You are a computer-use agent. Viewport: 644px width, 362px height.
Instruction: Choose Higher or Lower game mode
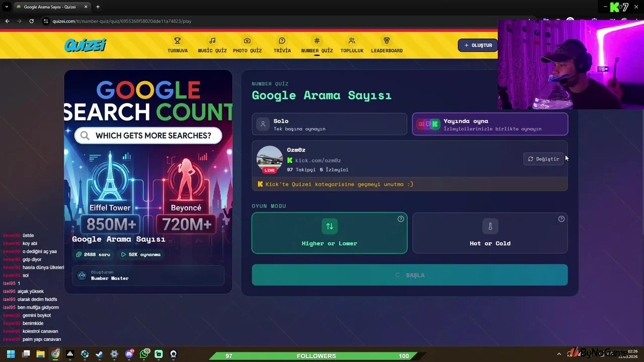pyautogui.click(x=330, y=233)
